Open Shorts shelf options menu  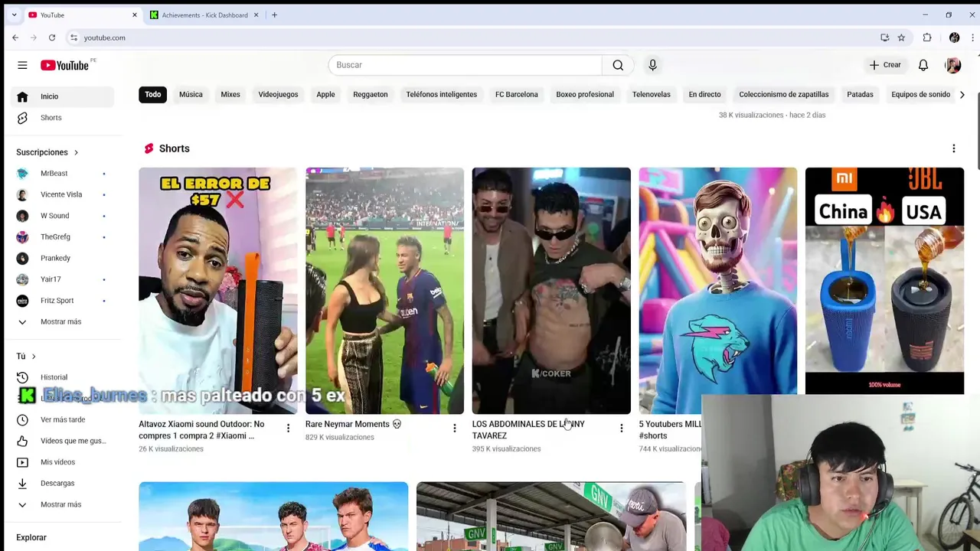[954, 148]
